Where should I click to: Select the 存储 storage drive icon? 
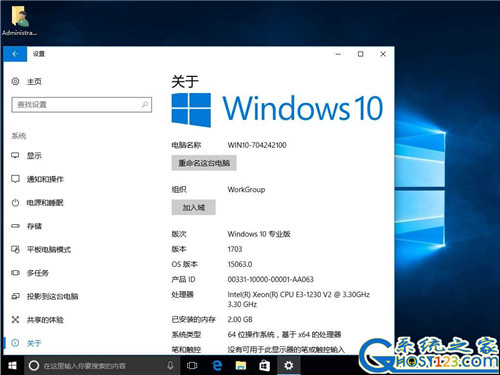pos(15,226)
